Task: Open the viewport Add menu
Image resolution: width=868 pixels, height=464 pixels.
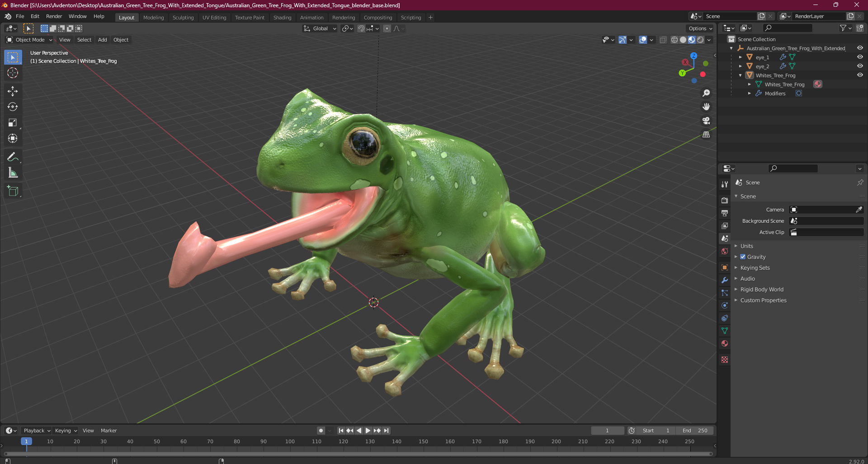Action: coord(103,40)
